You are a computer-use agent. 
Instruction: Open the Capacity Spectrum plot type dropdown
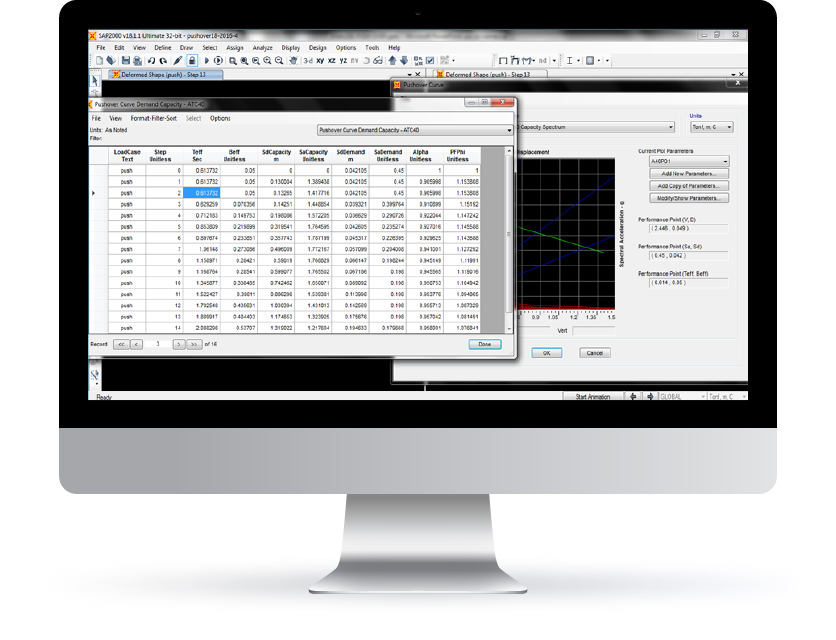tap(670, 127)
